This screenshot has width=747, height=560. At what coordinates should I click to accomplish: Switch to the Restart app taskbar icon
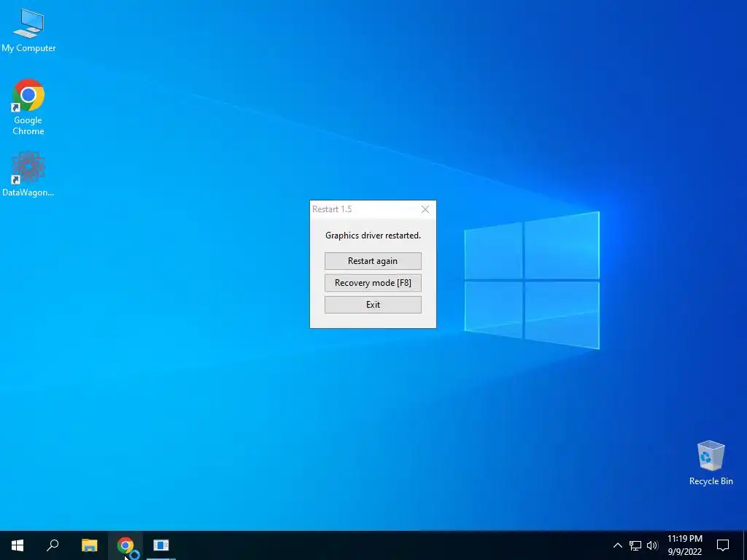(x=161, y=545)
